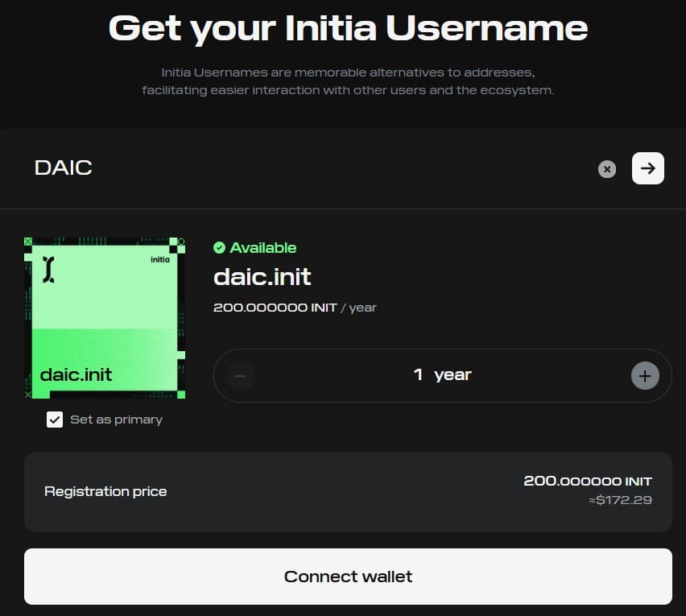The image size is (686, 616).
Task: Click the 'daic.init' label inside the card
Action: [x=76, y=374]
